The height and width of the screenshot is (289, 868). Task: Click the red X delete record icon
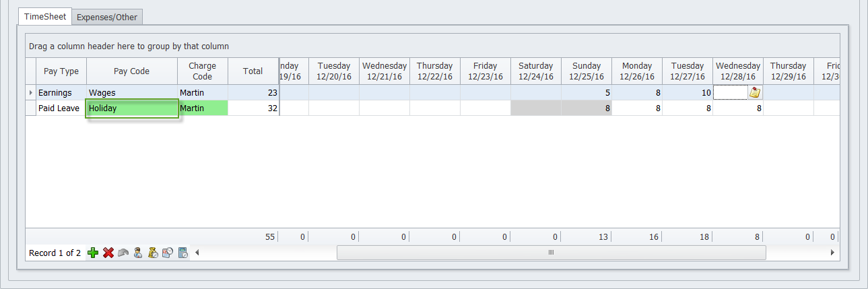point(108,253)
